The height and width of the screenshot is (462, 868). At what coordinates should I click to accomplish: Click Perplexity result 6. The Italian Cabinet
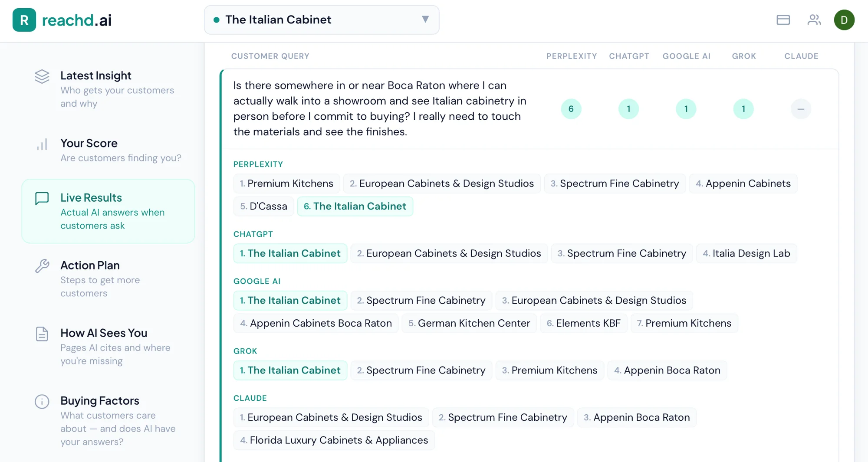(355, 206)
